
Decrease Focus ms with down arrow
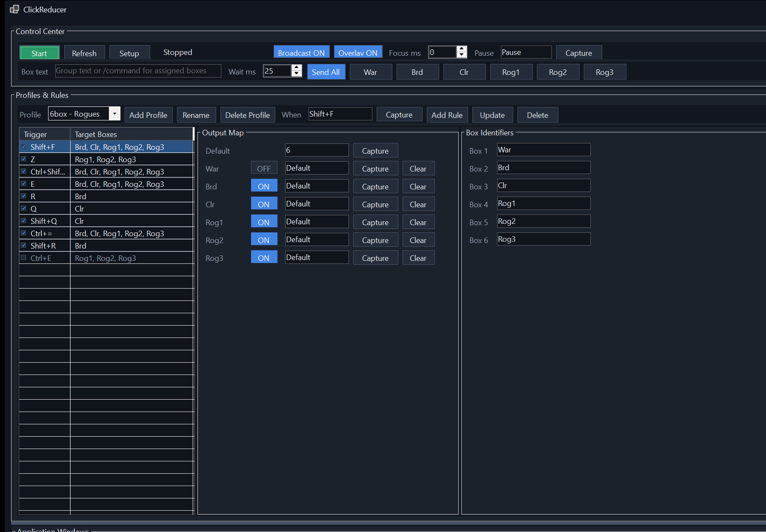point(462,55)
